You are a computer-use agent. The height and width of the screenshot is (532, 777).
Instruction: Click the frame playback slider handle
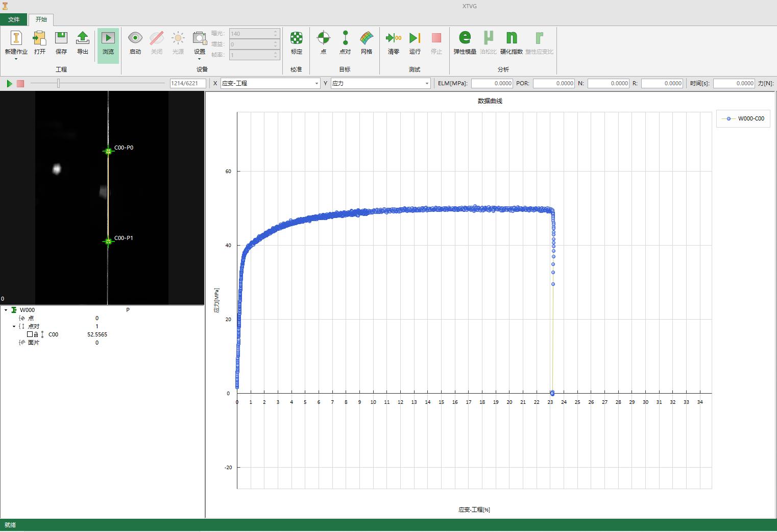click(x=59, y=83)
